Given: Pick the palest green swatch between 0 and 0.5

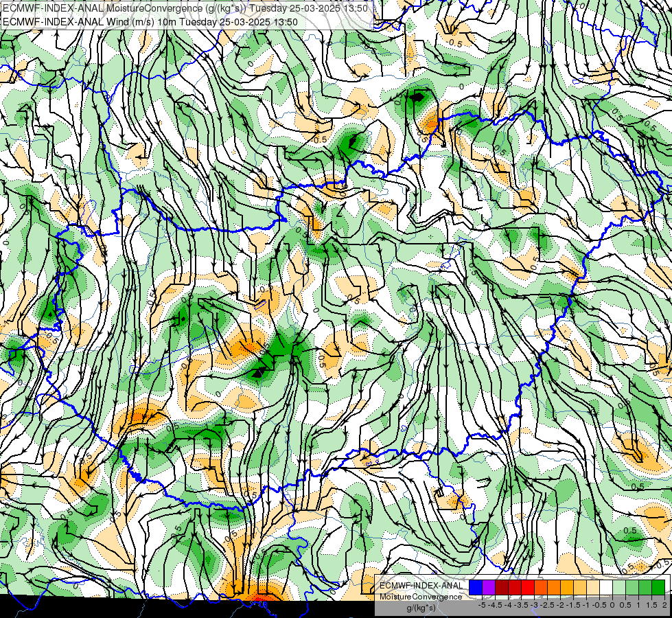Looking at the screenshot, I should click(619, 587).
